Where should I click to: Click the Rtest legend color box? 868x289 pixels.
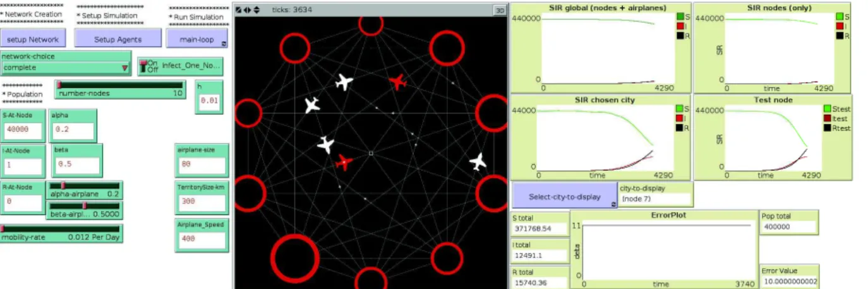tap(828, 127)
